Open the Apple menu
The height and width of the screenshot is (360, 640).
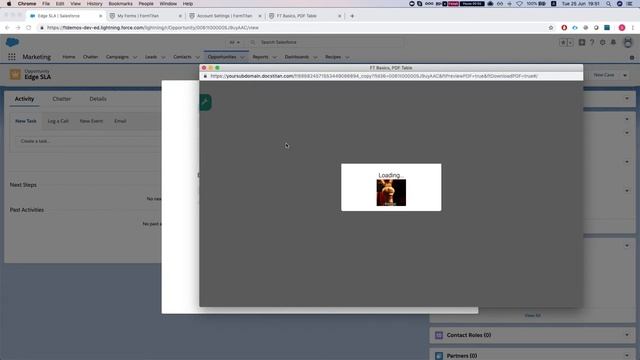(9, 4)
